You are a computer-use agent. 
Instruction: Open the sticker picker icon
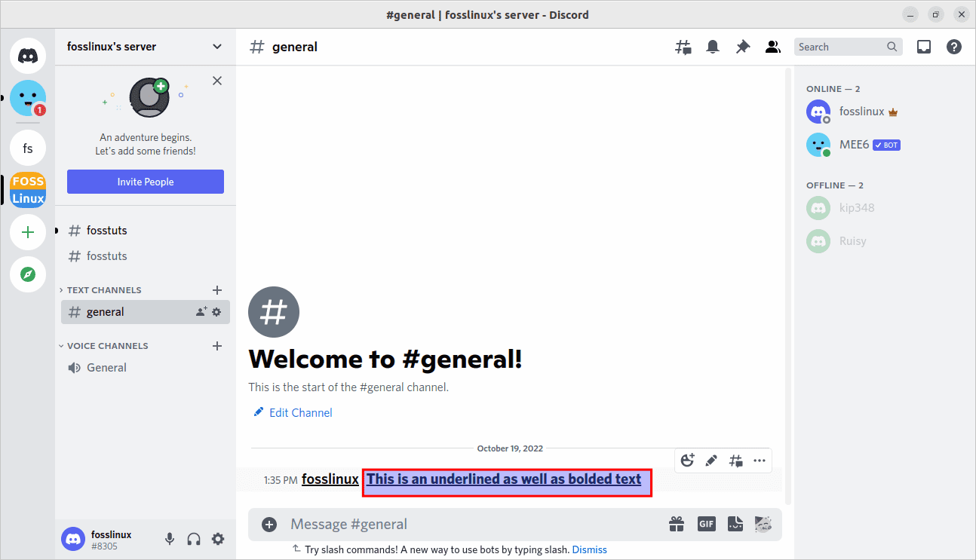735,524
